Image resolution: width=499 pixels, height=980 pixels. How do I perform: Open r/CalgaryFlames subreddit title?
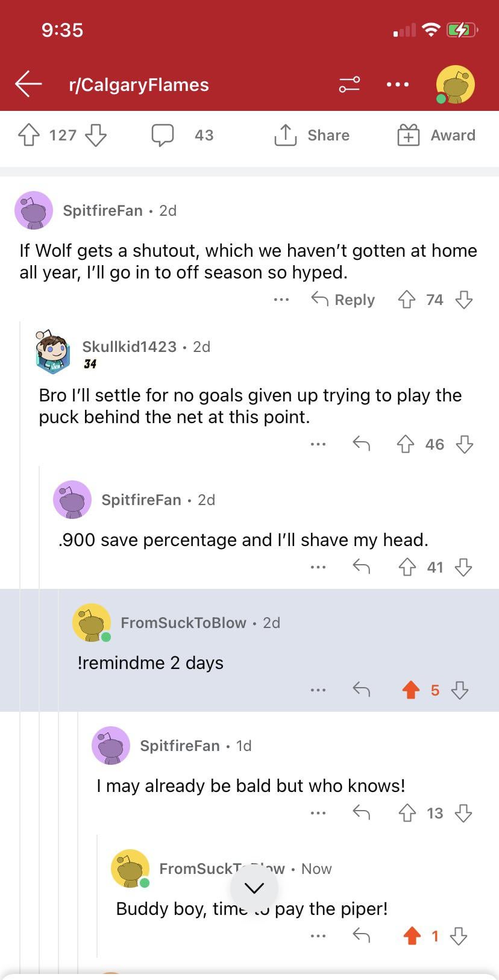tap(139, 84)
